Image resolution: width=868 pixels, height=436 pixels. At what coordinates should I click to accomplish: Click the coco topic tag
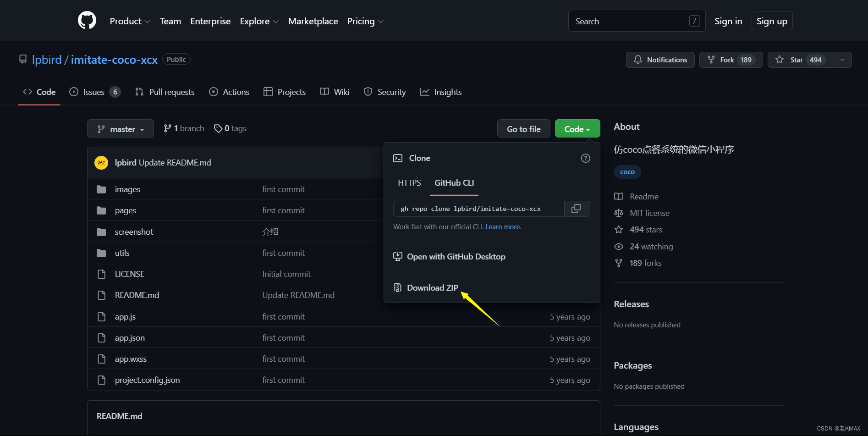pyautogui.click(x=627, y=172)
